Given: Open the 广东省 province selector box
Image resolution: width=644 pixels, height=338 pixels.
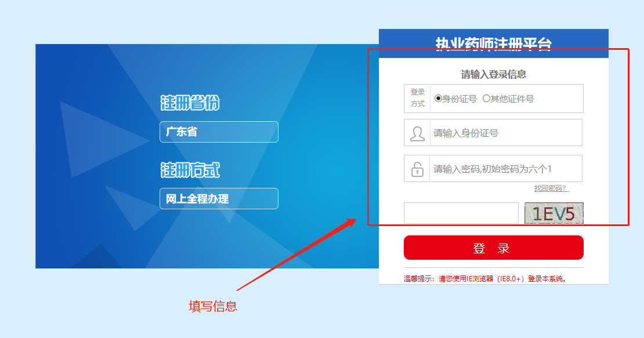Looking at the screenshot, I should point(219,132).
